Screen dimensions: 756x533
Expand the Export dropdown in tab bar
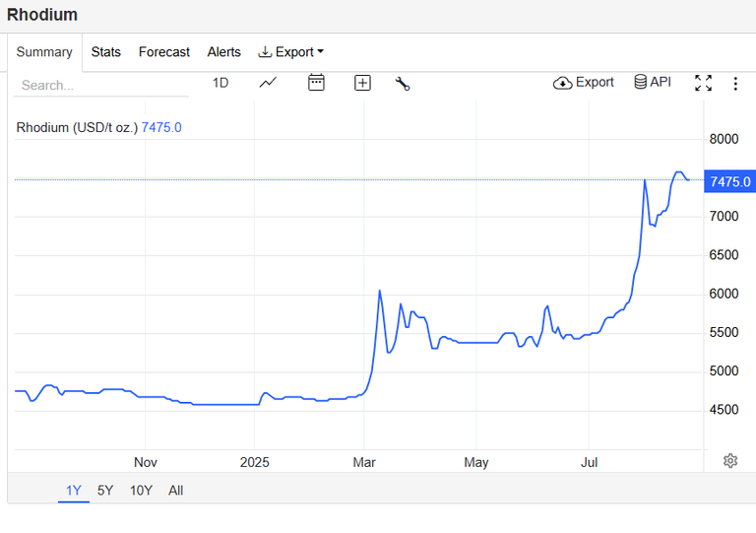291,51
